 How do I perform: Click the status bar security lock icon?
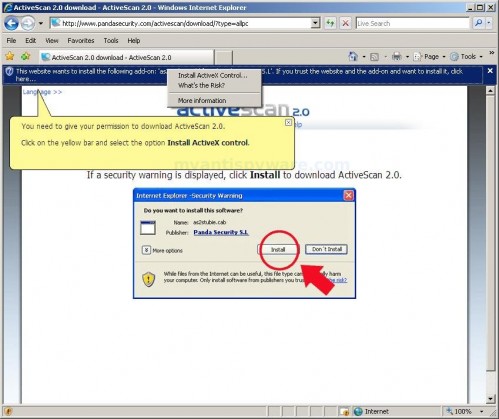pyautogui.click(x=344, y=412)
